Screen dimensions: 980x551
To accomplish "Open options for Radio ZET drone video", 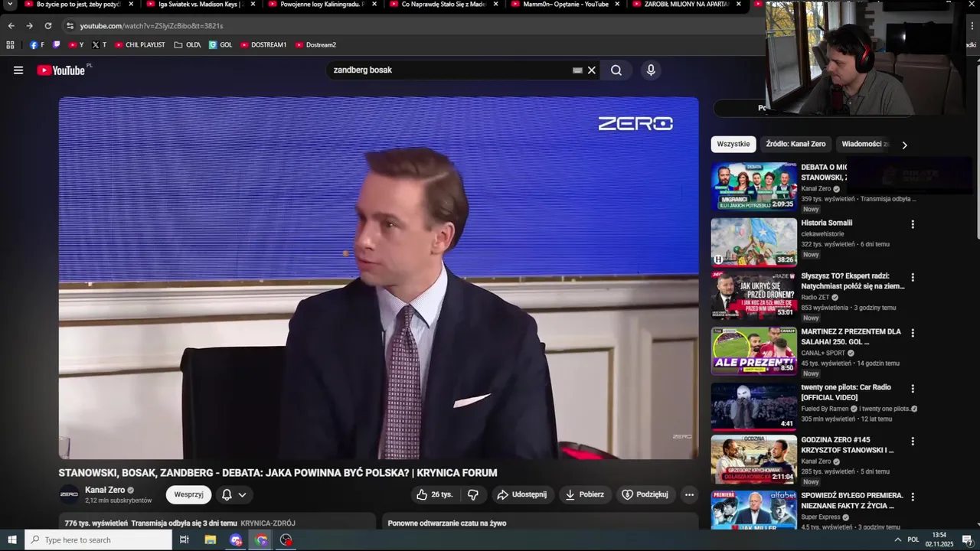I will click(913, 277).
